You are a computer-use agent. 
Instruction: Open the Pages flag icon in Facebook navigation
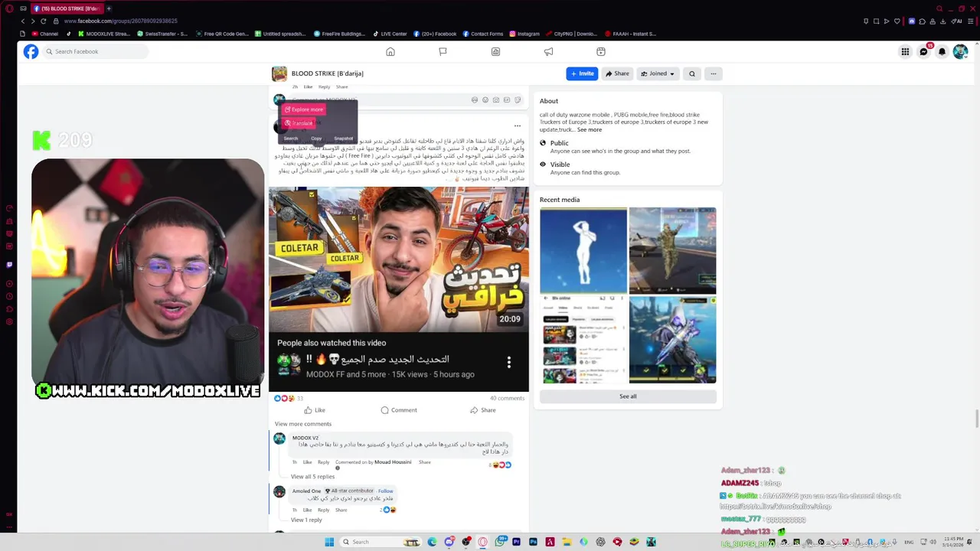443,51
